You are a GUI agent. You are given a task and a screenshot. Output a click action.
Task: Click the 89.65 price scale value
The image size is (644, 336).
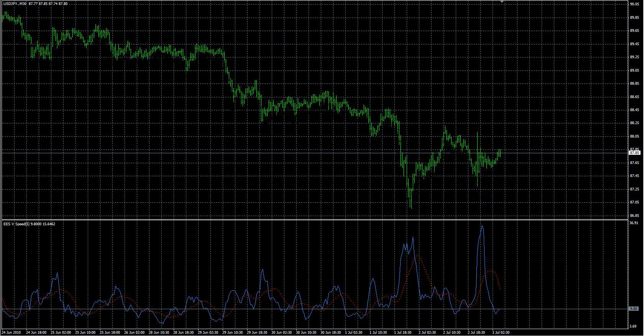coord(634,31)
